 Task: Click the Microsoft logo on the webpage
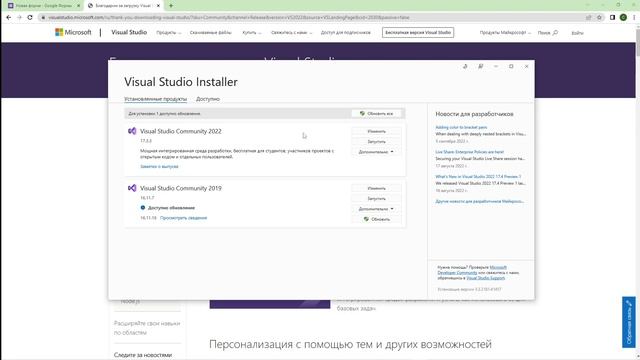click(x=73, y=32)
